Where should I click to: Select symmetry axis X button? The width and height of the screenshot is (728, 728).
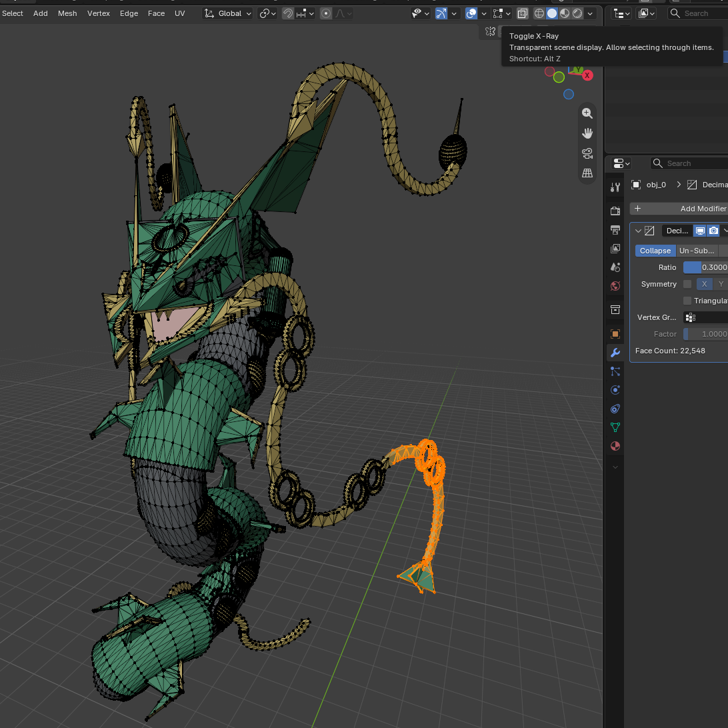tap(704, 284)
